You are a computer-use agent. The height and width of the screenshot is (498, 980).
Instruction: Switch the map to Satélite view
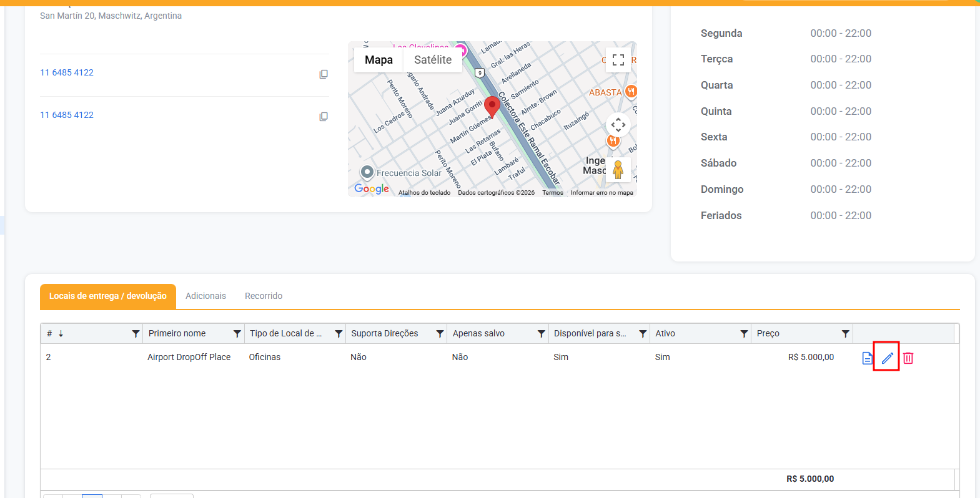(x=433, y=60)
